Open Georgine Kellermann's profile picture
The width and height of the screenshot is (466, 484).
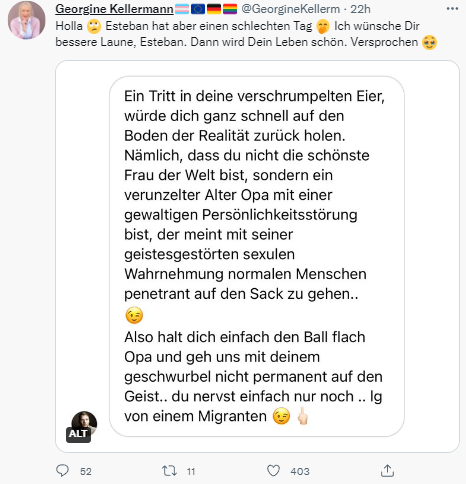pyautogui.click(x=27, y=21)
